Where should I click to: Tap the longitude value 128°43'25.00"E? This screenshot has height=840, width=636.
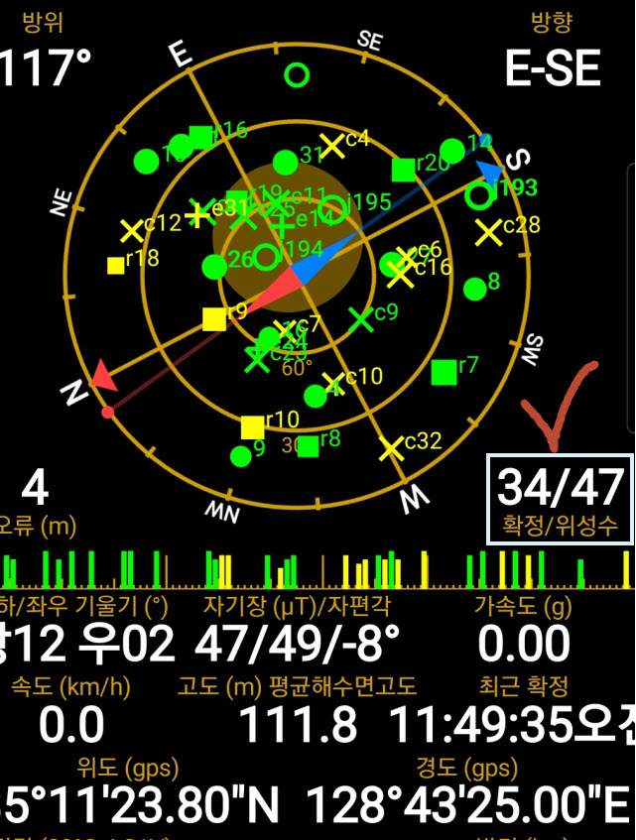coord(467,804)
